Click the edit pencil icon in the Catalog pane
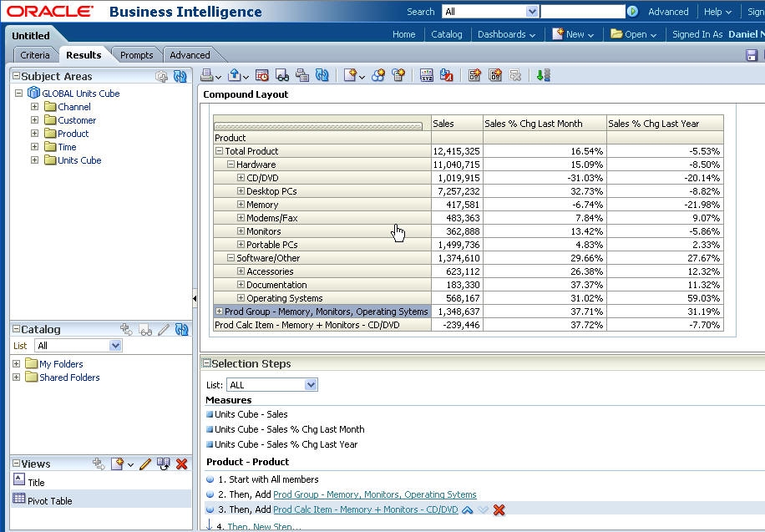 pos(164,330)
